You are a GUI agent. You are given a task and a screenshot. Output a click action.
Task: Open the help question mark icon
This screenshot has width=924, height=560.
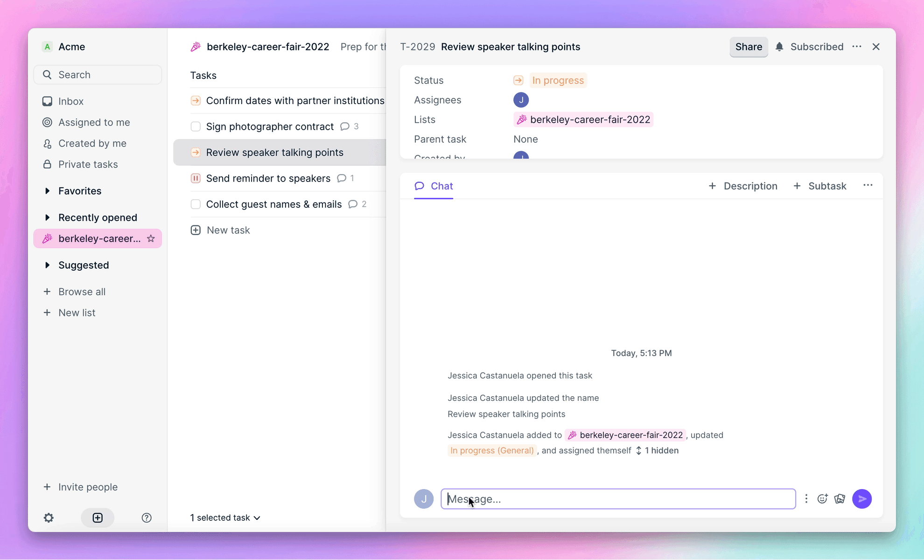pos(147,518)
